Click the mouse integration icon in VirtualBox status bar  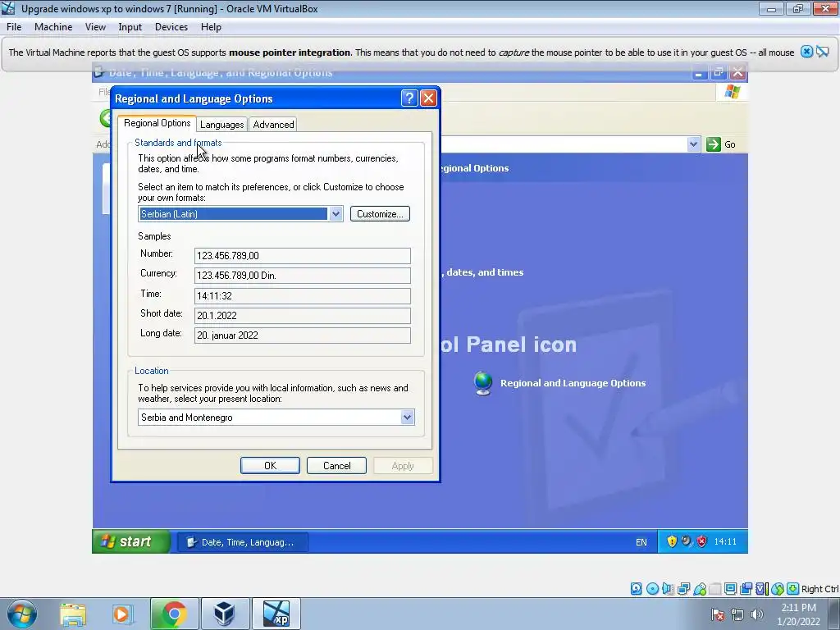(x=778, y=589)
